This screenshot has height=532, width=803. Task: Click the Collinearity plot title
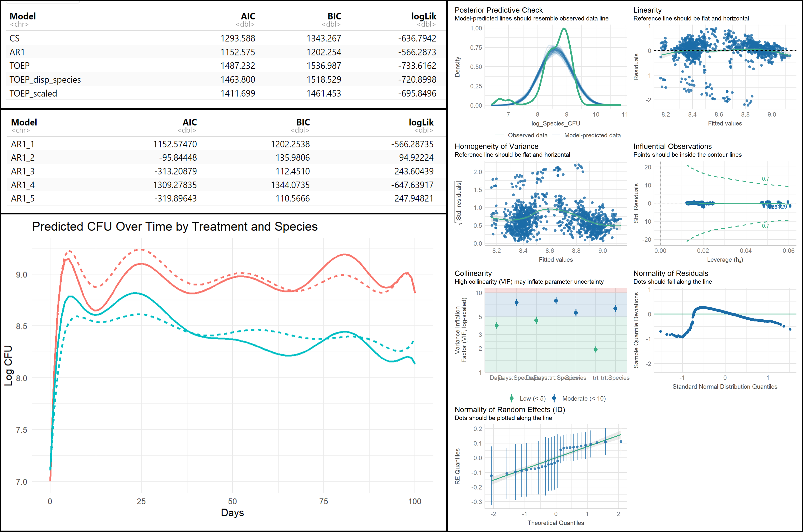coord(473,273)
